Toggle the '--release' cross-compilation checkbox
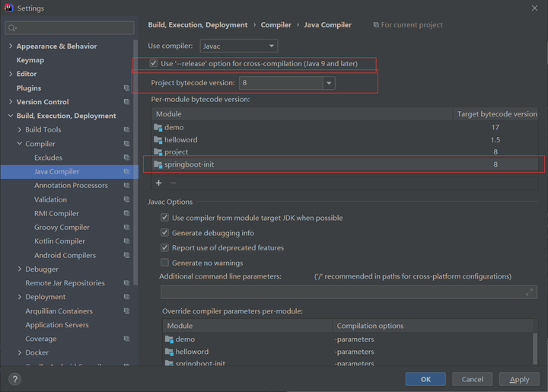548x392 pixels. click(x=154, y=64)
